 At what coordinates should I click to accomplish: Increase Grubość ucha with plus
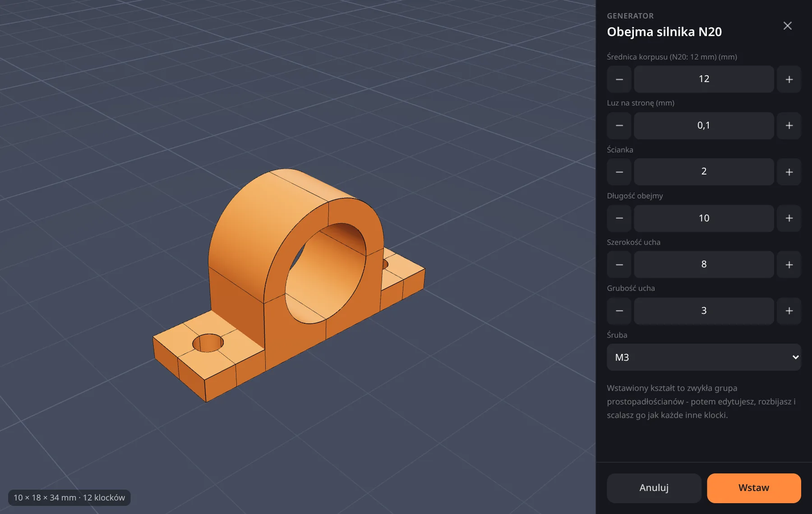pos(789,311)
